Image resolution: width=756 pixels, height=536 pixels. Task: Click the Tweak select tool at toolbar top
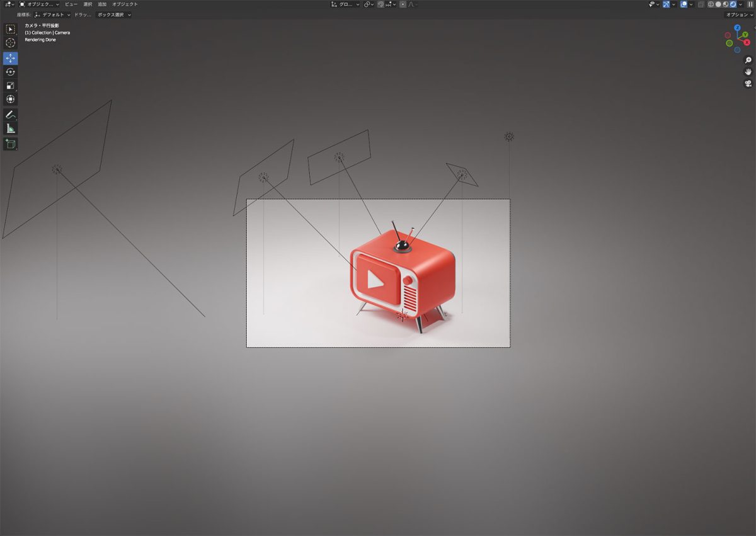[10, 28]
